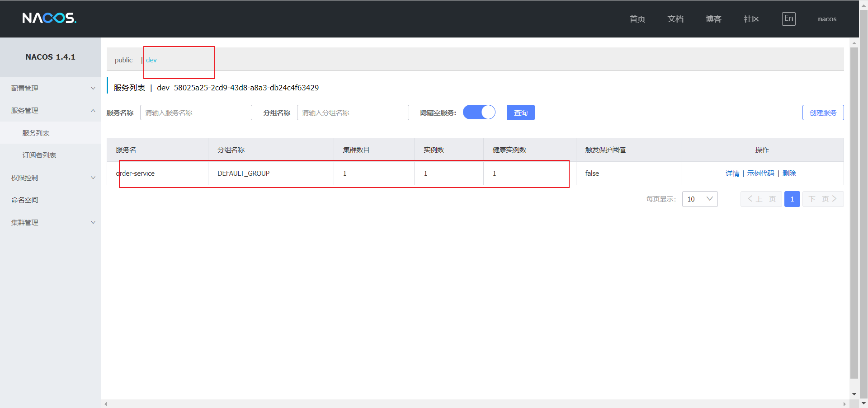Expand the 权限控制 menu
The image size is (868, 408).
pos(50,178)
